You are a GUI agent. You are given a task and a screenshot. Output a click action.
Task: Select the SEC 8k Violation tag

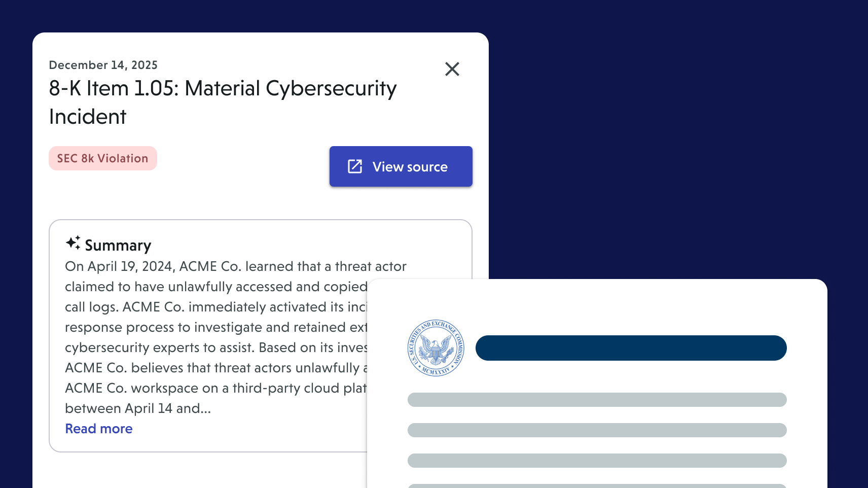click(x=102, y=158)
